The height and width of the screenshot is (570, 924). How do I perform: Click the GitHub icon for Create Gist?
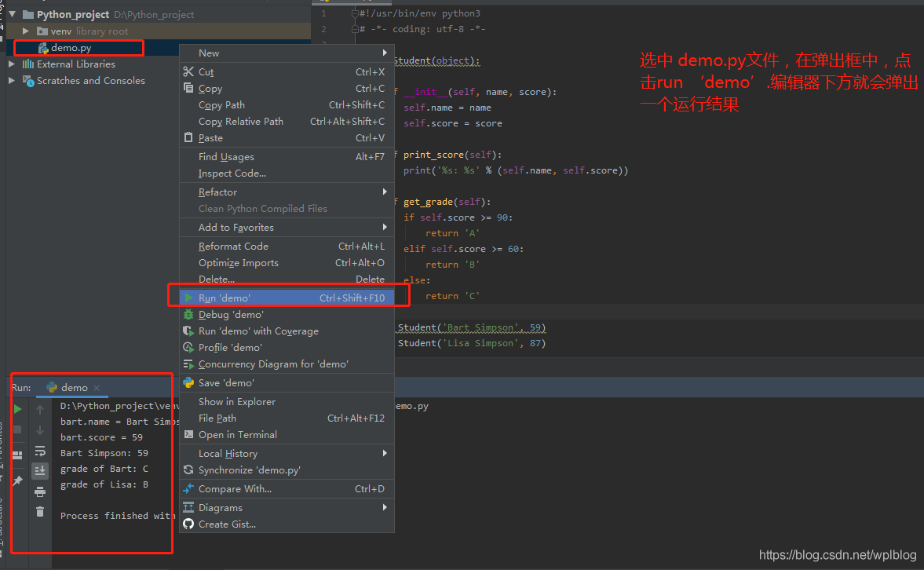click(188, 524)
